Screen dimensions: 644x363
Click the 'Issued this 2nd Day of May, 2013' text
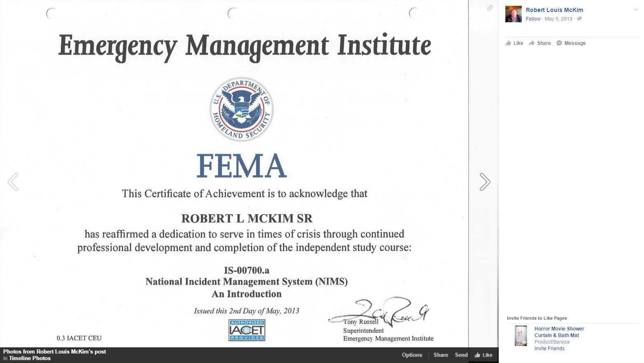(x=246, y=311)
